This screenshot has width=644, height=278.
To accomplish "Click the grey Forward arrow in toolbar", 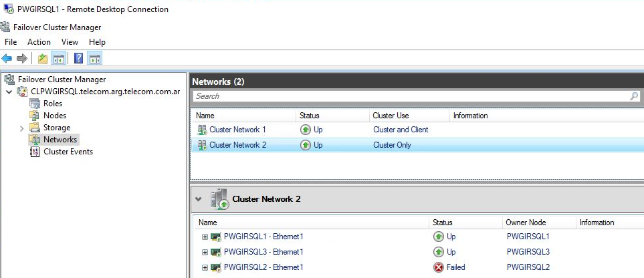I will (22, 59).
